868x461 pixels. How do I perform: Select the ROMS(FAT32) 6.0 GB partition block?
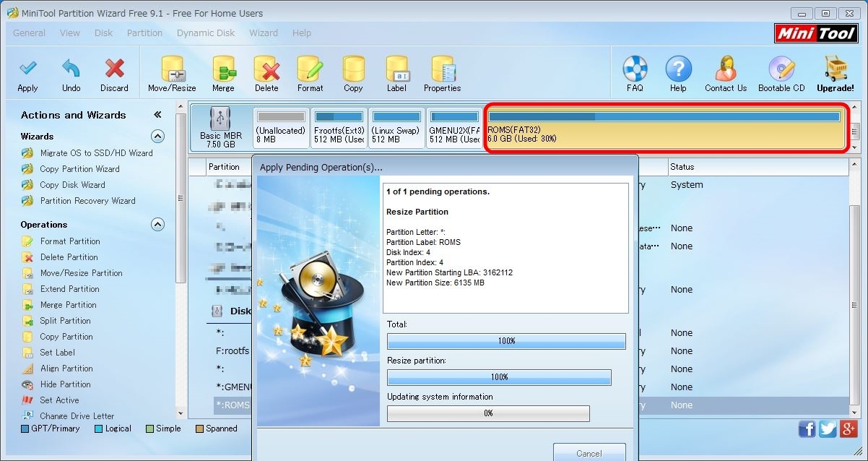coord(664,128)
